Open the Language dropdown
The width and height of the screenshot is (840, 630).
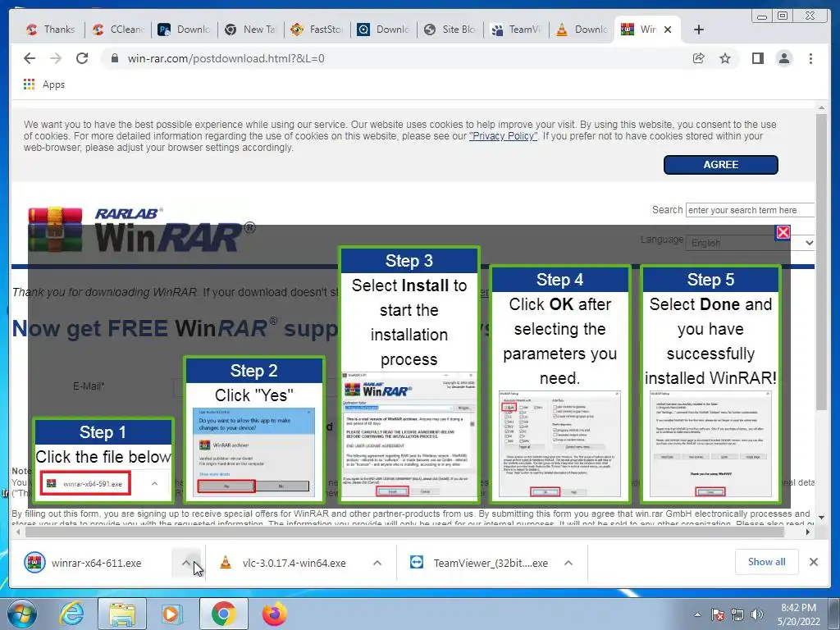751,243
